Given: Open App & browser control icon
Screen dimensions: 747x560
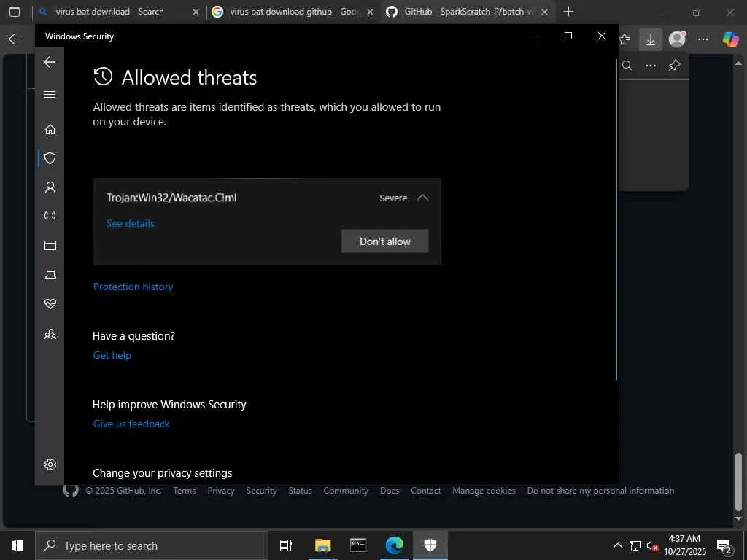Looking at the screenshot, I should [x=50, y=245].
